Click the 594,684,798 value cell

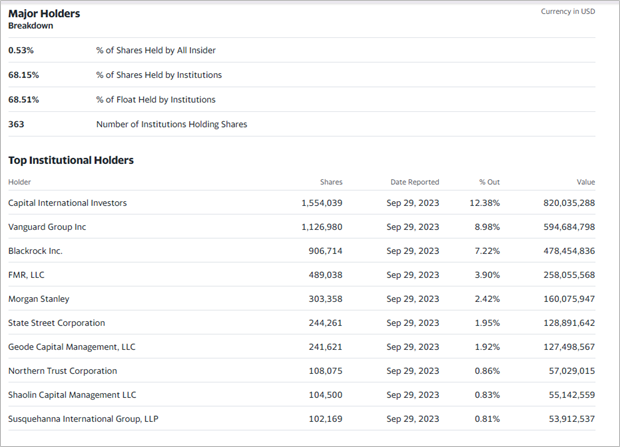[569, 227]
